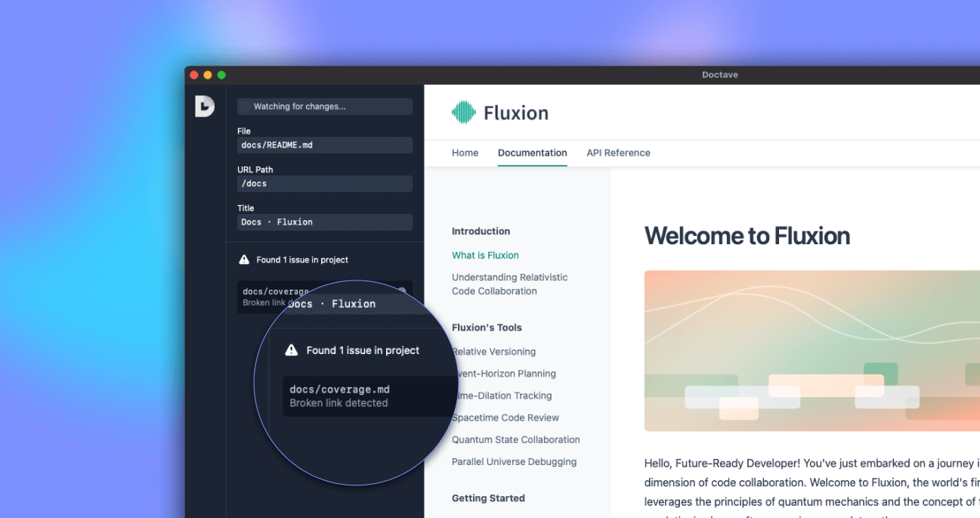
Task: Click the warning icon inside the magnifier circle
Action: click(291, 349)
